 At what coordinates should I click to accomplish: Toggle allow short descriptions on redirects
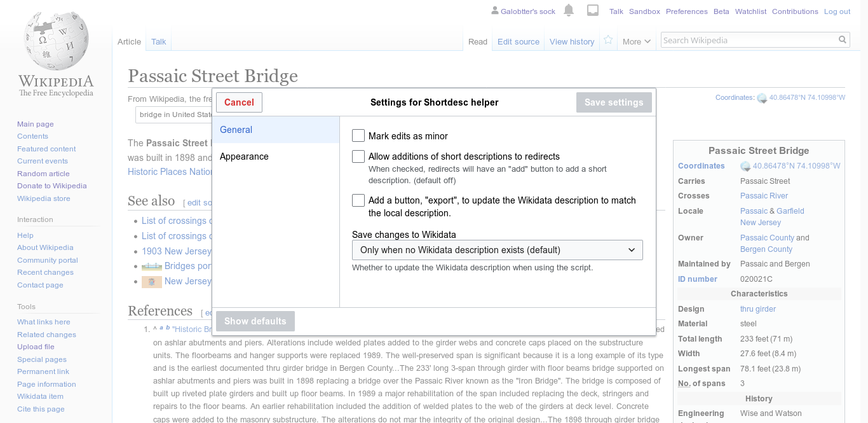358,156
